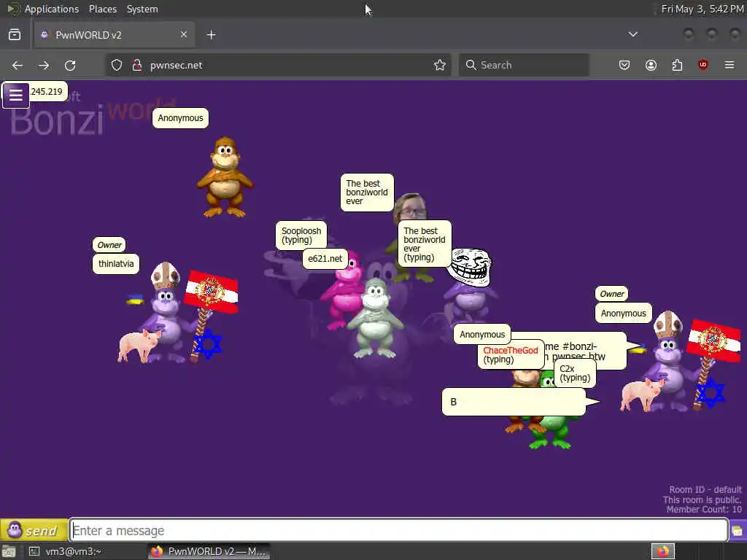Click the bubble above the glasses-face character
747x560 pixels.
coord(367,192)
